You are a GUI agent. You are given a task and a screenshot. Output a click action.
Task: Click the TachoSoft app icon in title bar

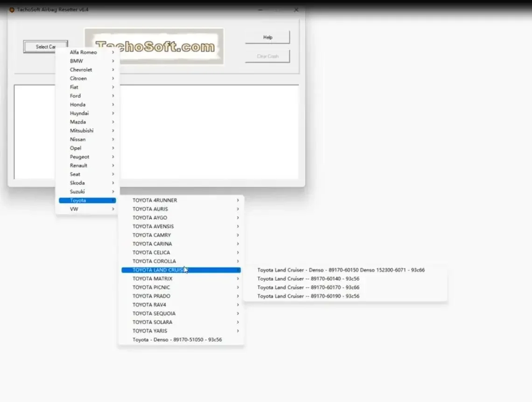pyautogui.click(x=12, y=10)
